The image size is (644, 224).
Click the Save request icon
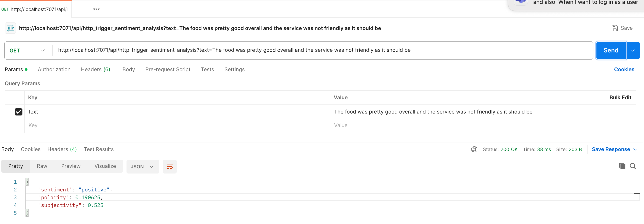(x=615, y=28)
